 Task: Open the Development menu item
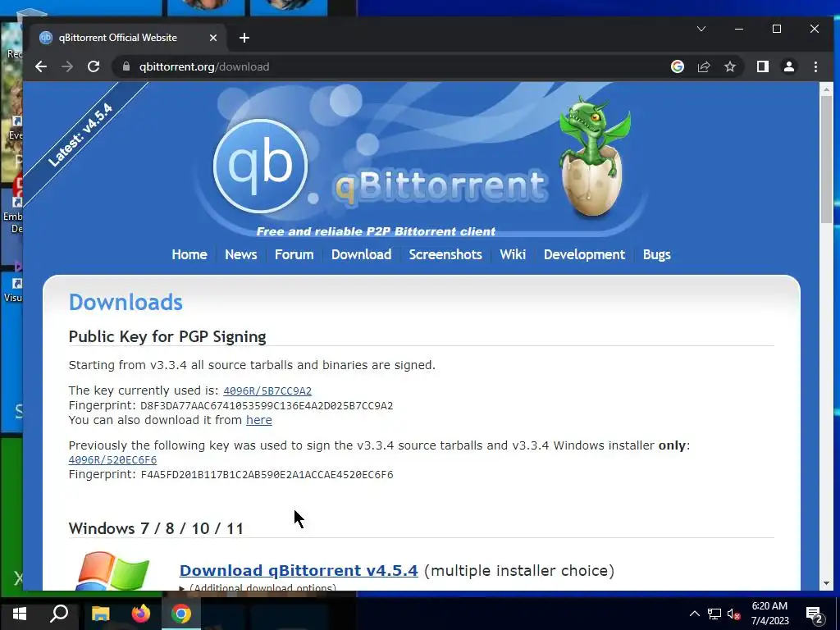point(584,254)
